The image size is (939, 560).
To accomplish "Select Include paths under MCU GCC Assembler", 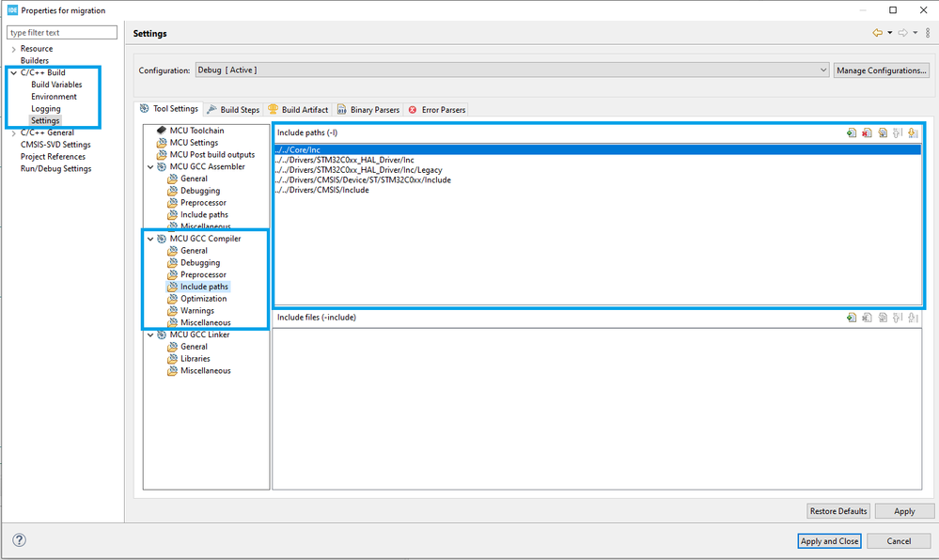I will click(204, 214).
